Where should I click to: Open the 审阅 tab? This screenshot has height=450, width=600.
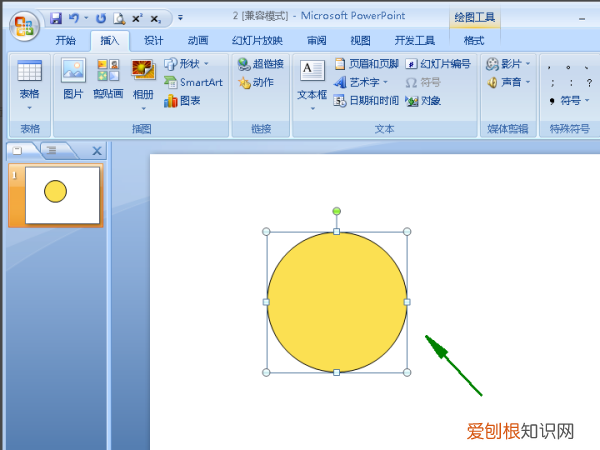[317, 40]
